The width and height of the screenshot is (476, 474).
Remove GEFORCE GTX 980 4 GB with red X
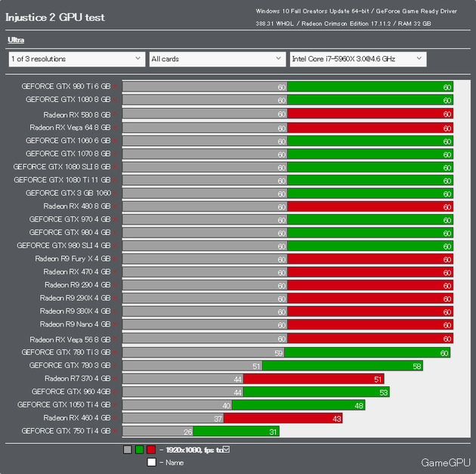click(x=115, y=232)
